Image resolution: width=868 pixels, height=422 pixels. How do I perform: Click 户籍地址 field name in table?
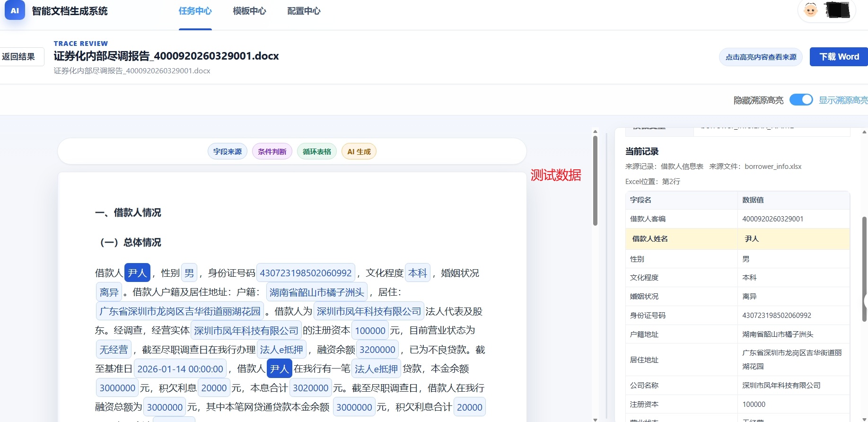[x=644, y=334]
